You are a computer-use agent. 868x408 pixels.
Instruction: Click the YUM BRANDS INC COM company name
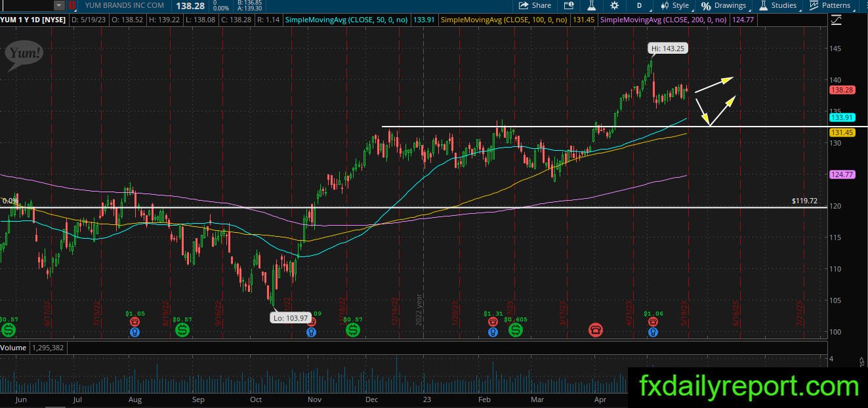click(125, 5)
